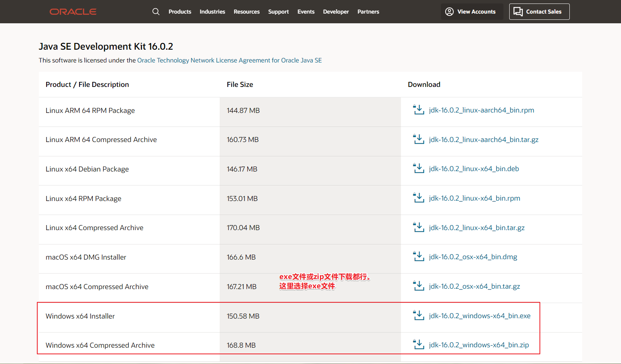
Task: Click download icon for windows-x64_bin.exe
Action: (x=418, y=315)
